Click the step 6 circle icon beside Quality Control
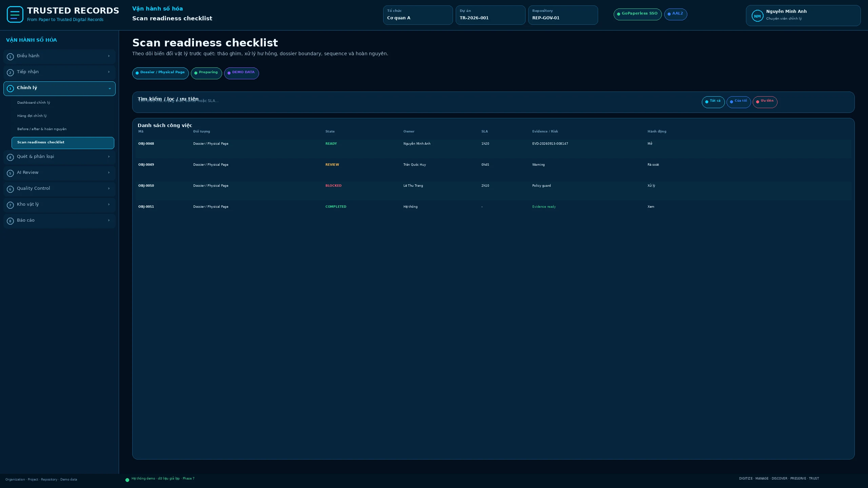The width and height of the screenshot is (868, 488). 10,189
